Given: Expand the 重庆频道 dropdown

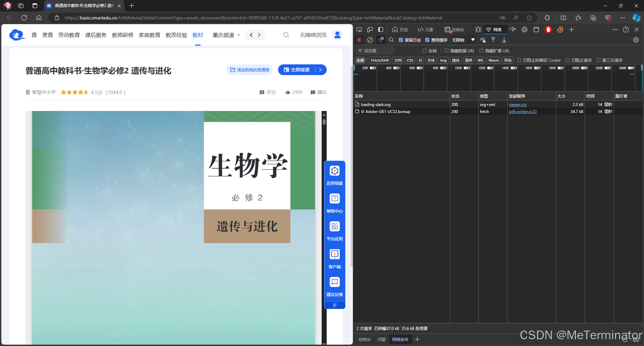Looking at the screenshot, I should (226, 35).
